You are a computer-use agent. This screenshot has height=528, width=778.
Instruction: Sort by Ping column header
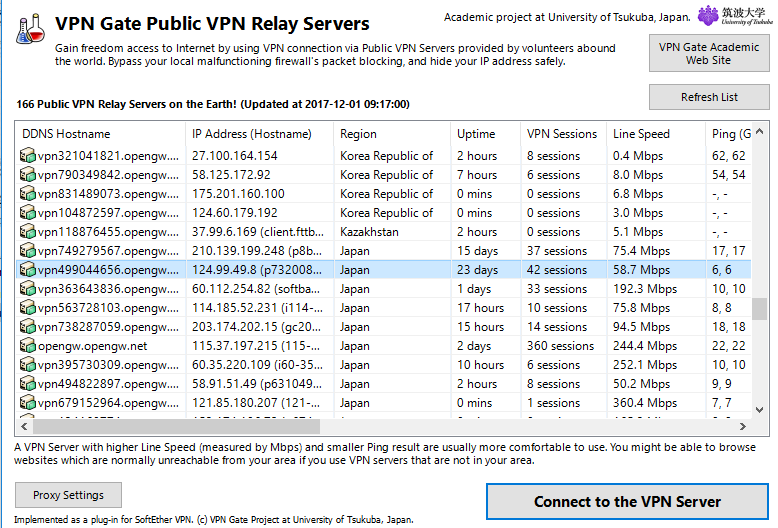point(728,134)
